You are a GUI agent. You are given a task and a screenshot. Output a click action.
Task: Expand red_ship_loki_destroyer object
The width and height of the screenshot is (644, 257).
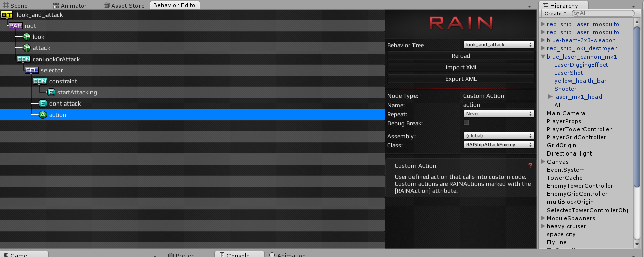click(x=543, y=48)
